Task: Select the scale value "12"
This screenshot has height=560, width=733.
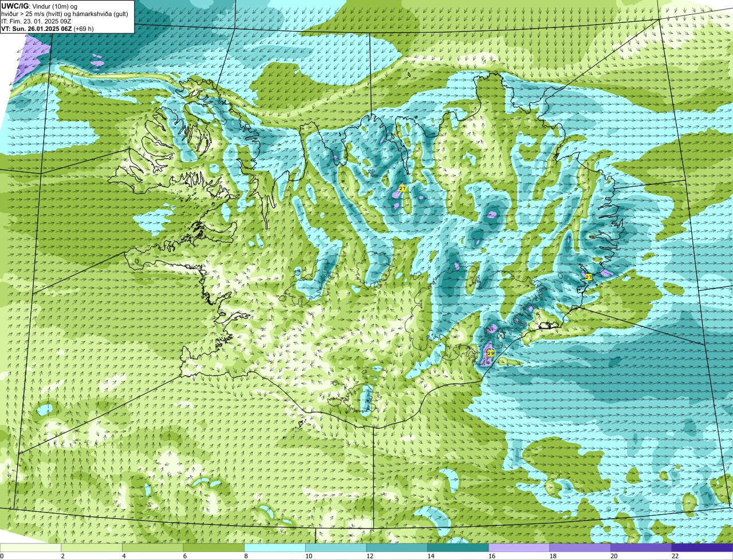Action: 370,556
